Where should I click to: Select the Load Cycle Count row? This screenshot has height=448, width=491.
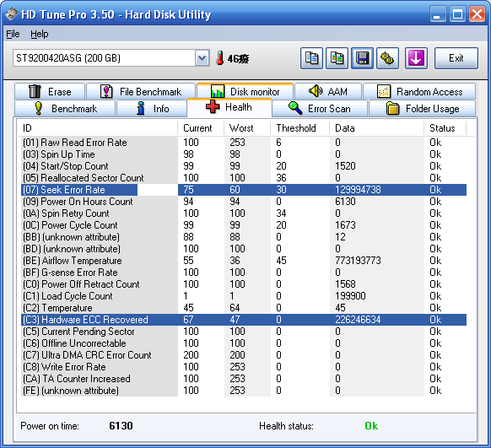click(244, 296)
